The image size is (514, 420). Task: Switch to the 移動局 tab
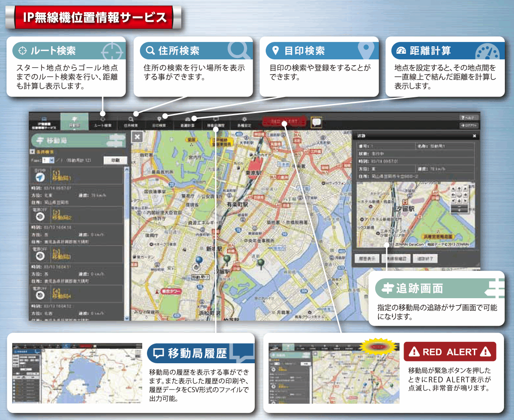click(74, 121)
